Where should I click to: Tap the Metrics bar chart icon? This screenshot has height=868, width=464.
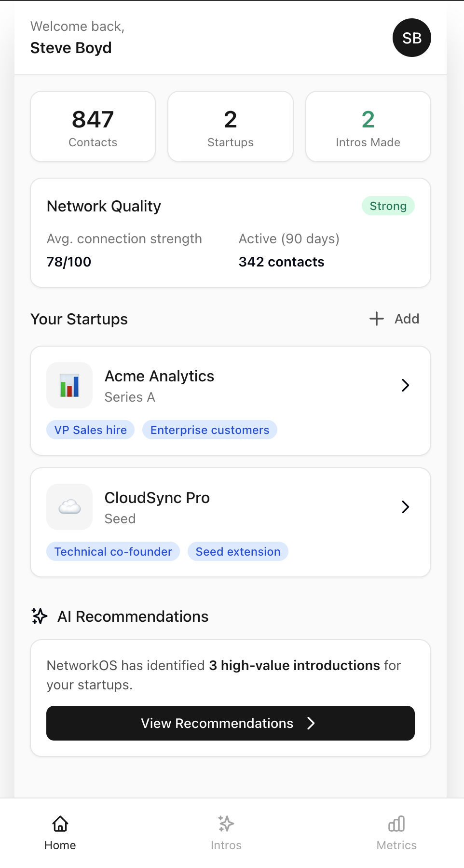click(x=396, y=824)
